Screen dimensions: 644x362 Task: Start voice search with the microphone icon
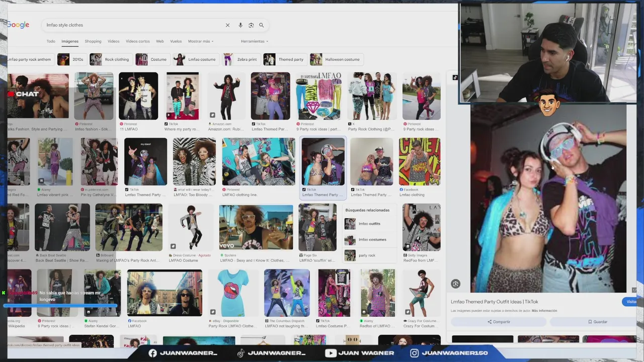(x=240, y=25)
